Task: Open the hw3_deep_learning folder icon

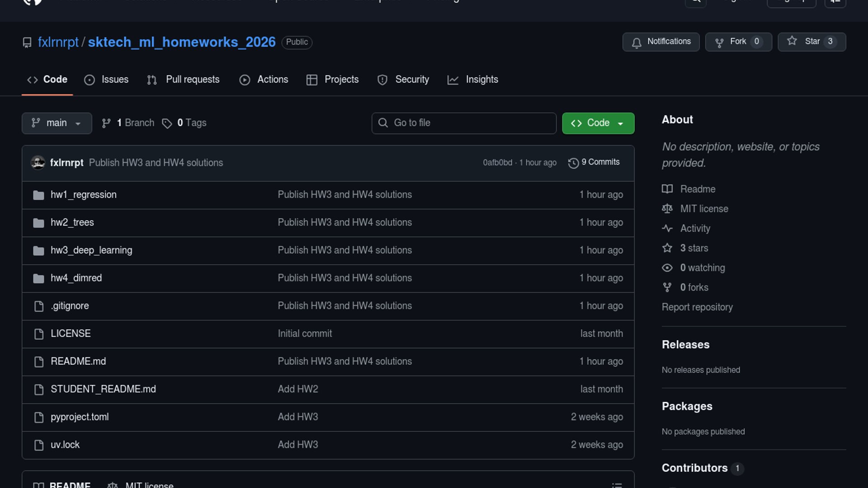Action: point(38,250)
